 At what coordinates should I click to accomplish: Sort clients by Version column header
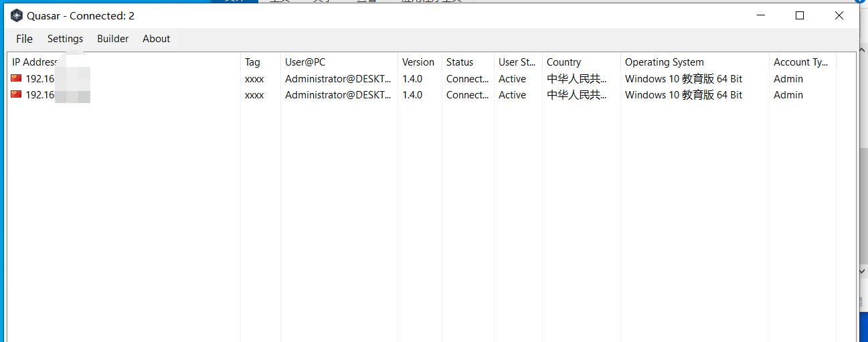coord(420,62)
